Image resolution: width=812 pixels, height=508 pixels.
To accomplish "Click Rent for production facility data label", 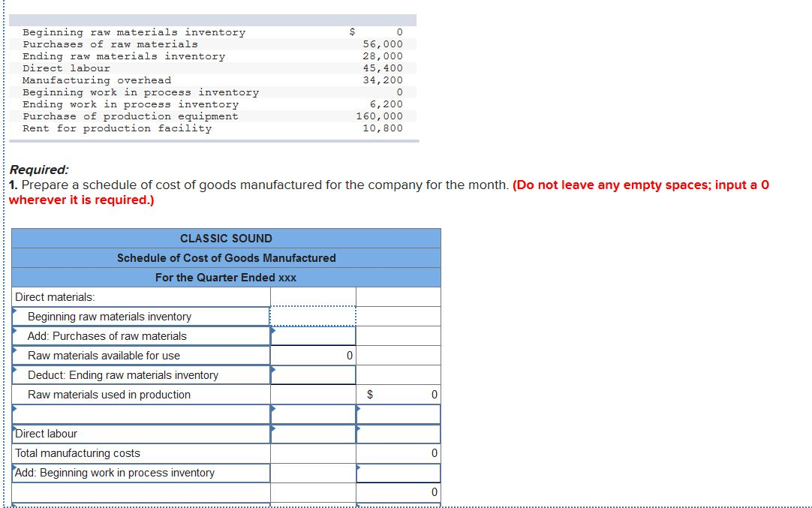I will [117, 128].
